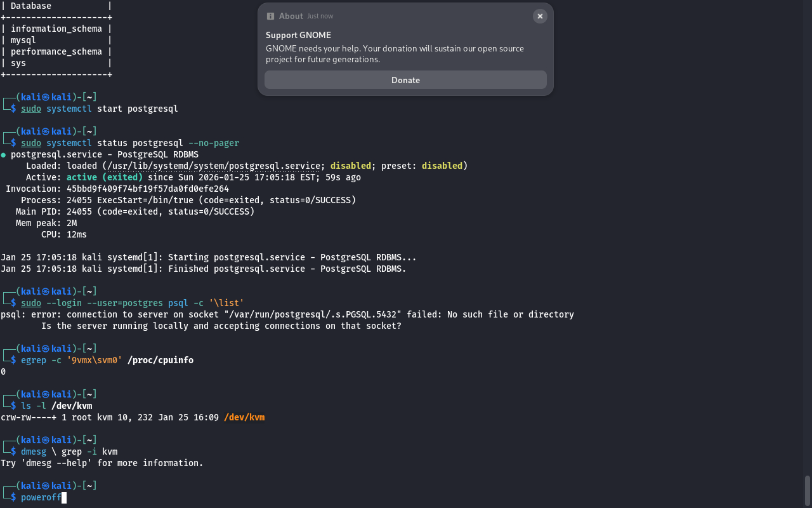The width and height of the screenshot is (812, 508).
Task: Open the underlined postgresql.service file path
Action: click(213, 166)
